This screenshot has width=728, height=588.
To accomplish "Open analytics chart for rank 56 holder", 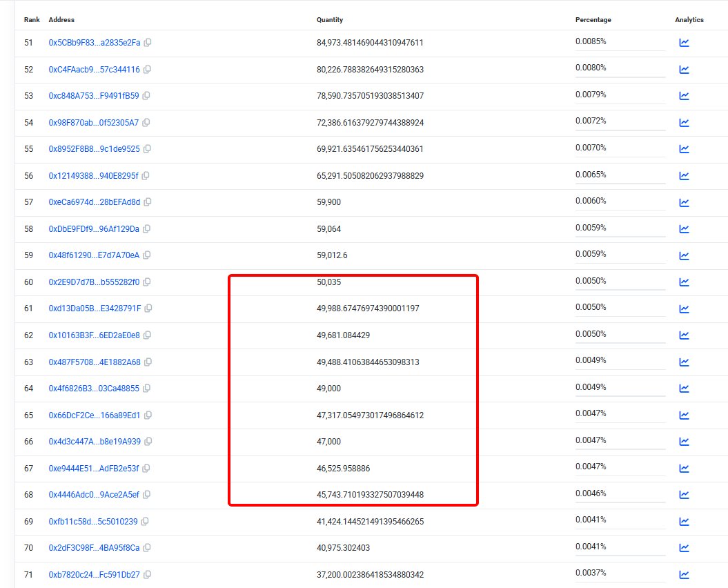I will (x=684, y=176).
